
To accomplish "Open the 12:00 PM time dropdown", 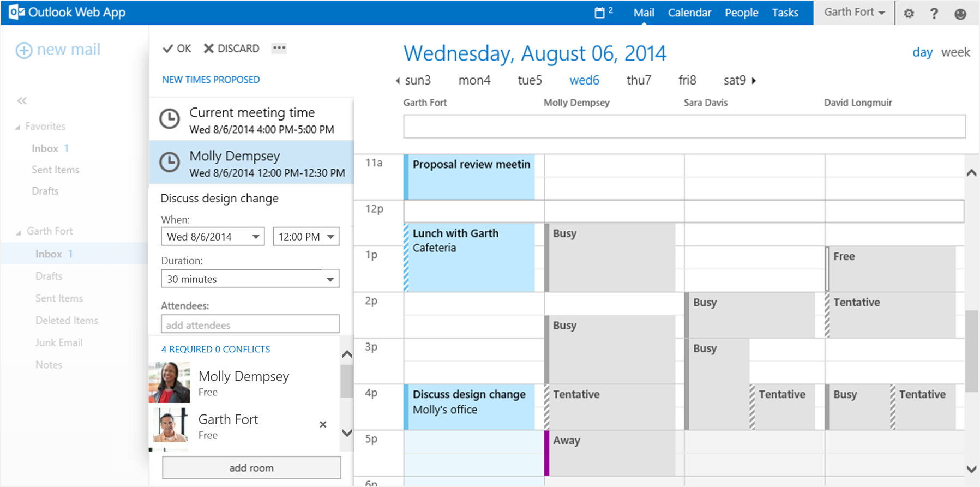I will coord(305,237).
